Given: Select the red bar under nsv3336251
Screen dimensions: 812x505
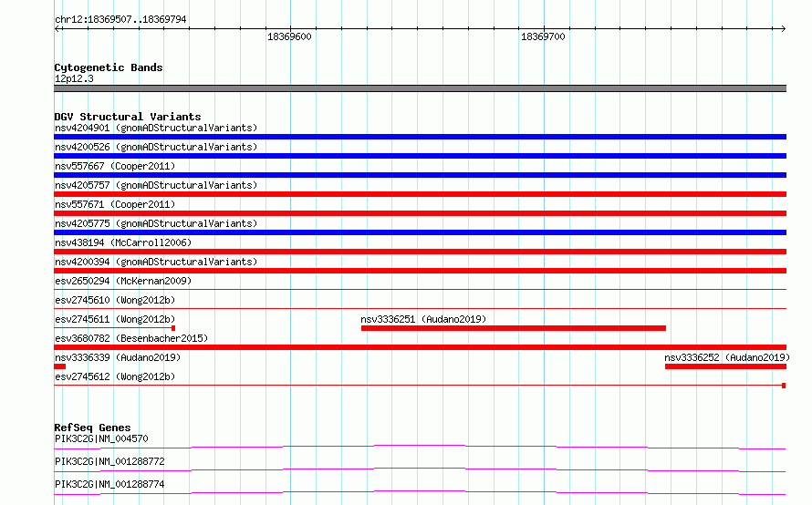Looking at the screenshot, I should 513,328.
